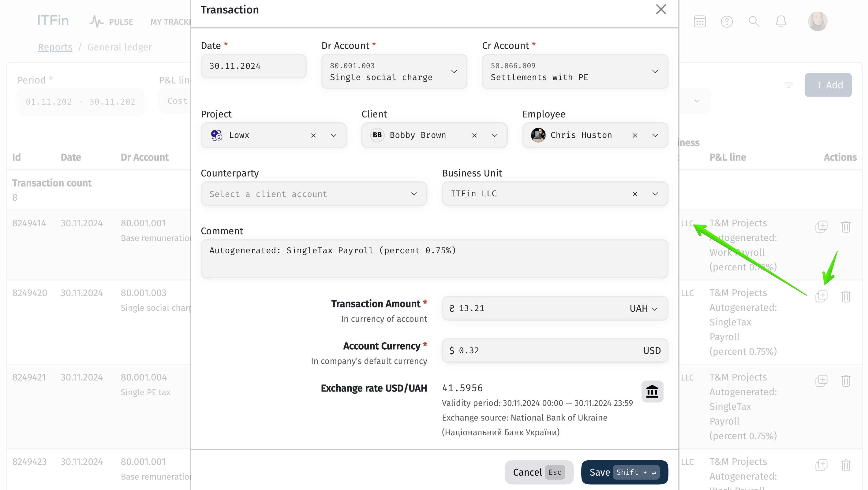Click Chris Huston's avatar photo
The width and height of the screenshot is (868, 490).
click(538, 135)
